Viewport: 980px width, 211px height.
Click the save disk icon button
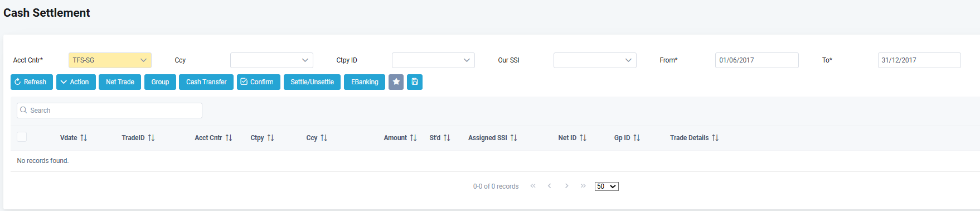(415, 82)
